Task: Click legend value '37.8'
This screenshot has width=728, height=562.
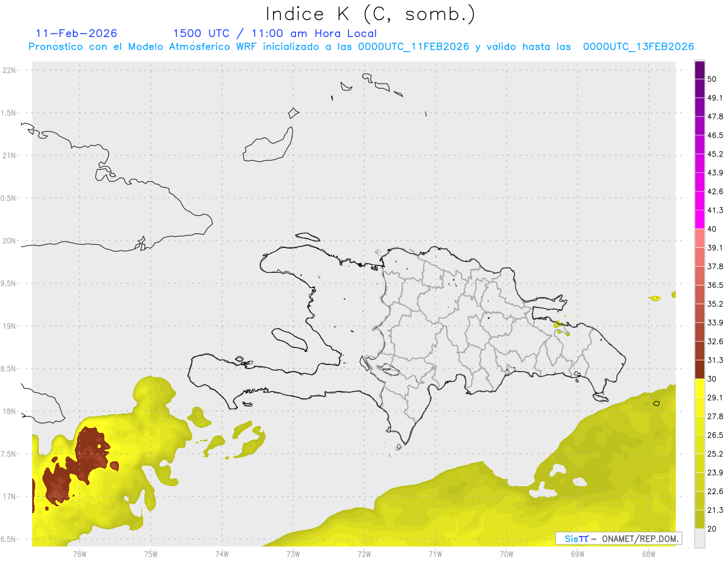Action: click(715, 267)
